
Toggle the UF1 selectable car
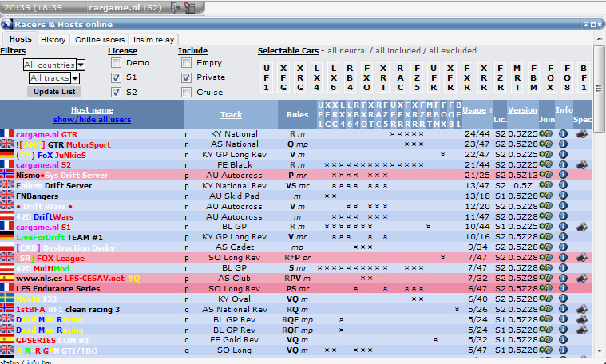tap(267, 77)
